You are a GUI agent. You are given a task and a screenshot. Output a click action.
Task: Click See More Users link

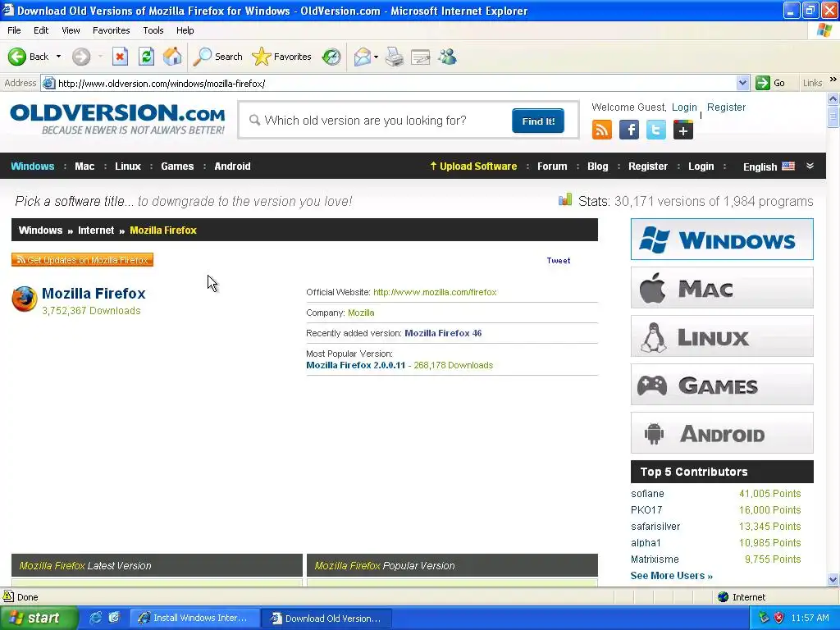[671, 575]
